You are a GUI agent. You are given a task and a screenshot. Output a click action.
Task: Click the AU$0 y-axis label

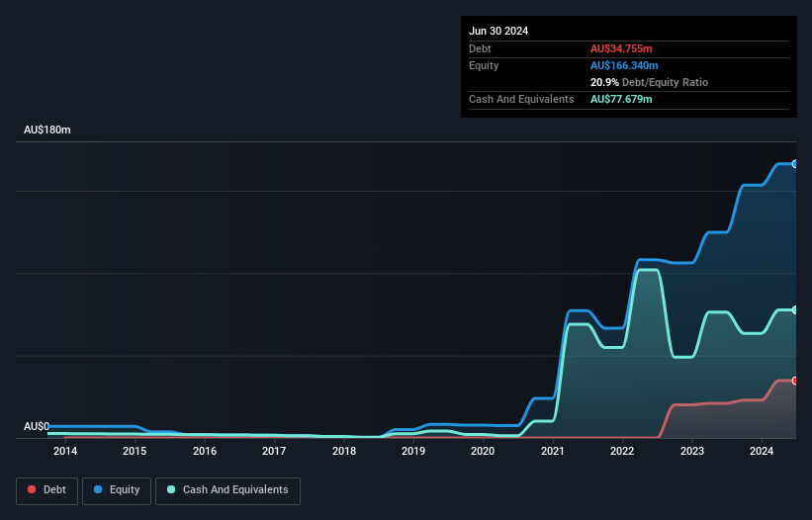37,426
